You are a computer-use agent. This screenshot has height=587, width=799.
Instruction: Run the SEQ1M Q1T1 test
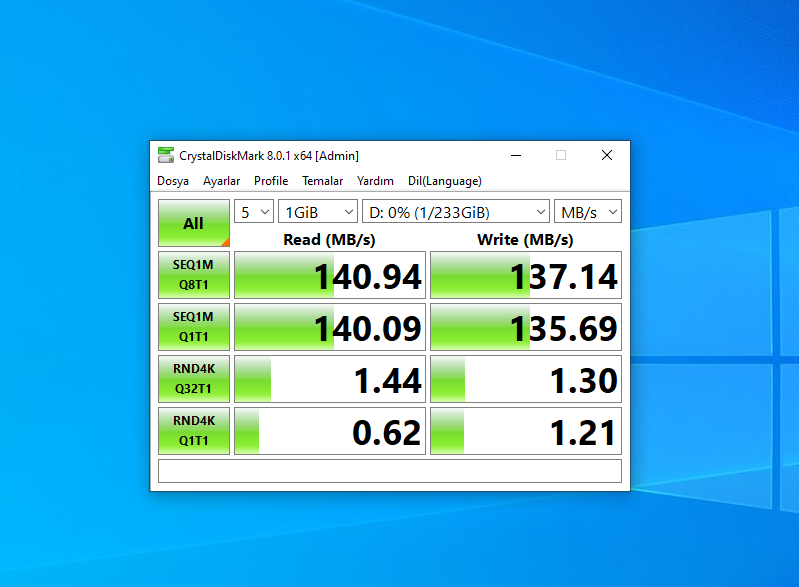point(194,327)
